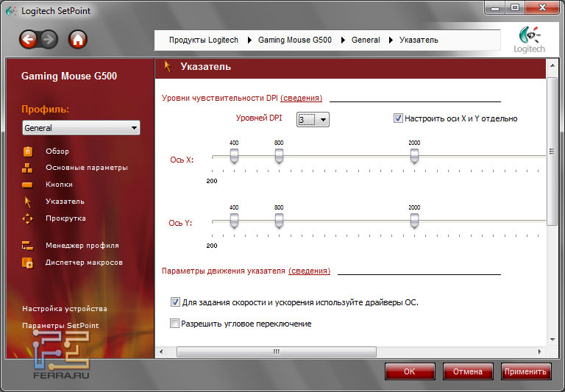Click the Отмена button
The width and height of the screenshot is (565, 392).
pos(468,371)
